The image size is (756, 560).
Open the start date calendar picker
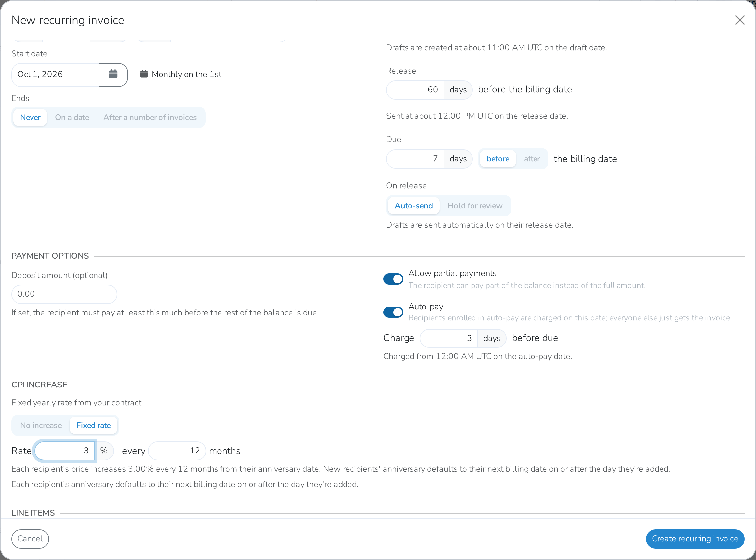click(x=113, y=75)
